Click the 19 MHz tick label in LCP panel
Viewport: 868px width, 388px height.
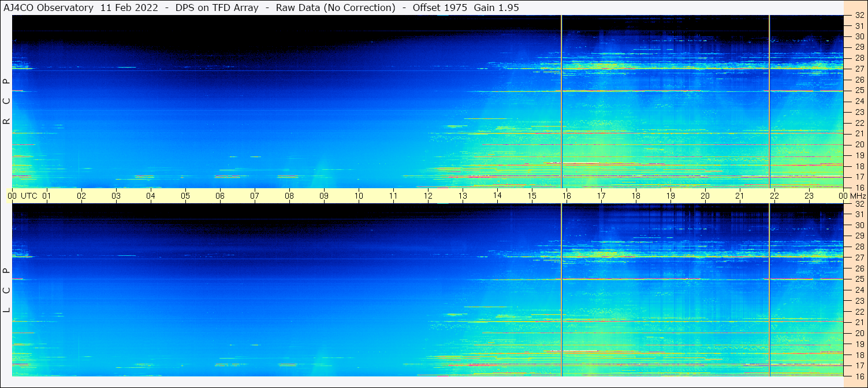859,344
